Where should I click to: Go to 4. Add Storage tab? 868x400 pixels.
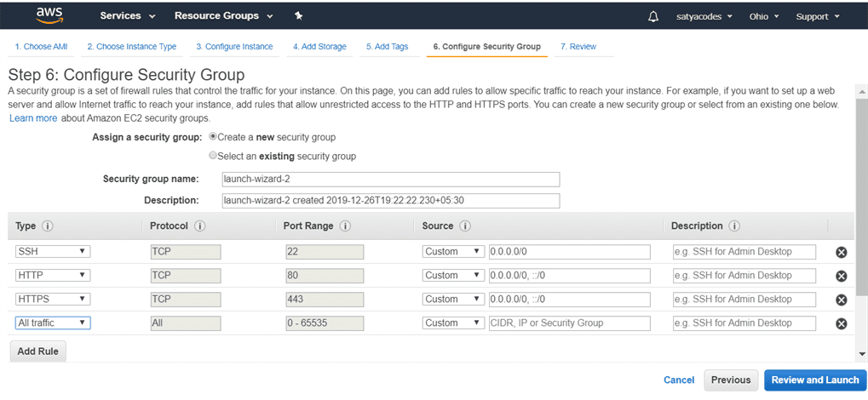click(x=319, y=47)
